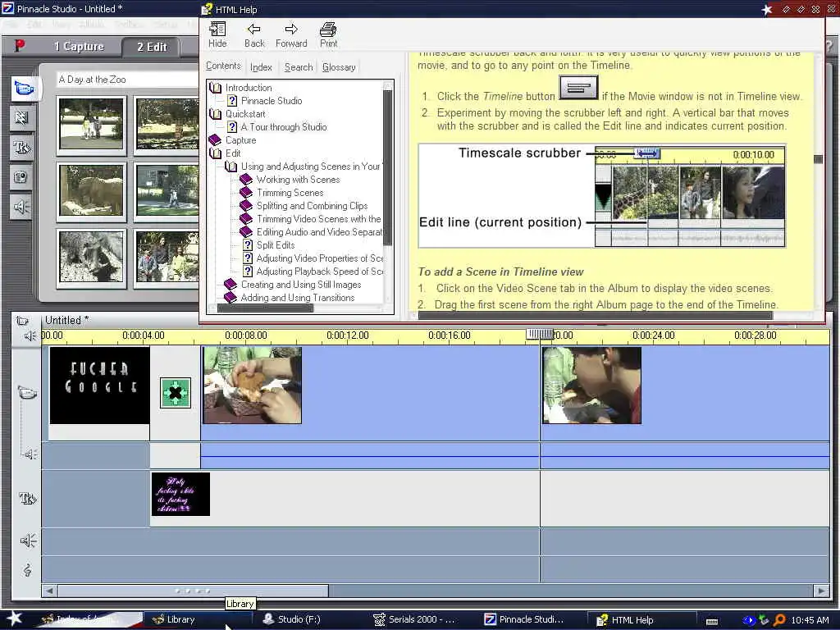The height and width of the screenshot is (630, 840).
Task: Select the Transitions album tab icon
Action: (21, 118)
